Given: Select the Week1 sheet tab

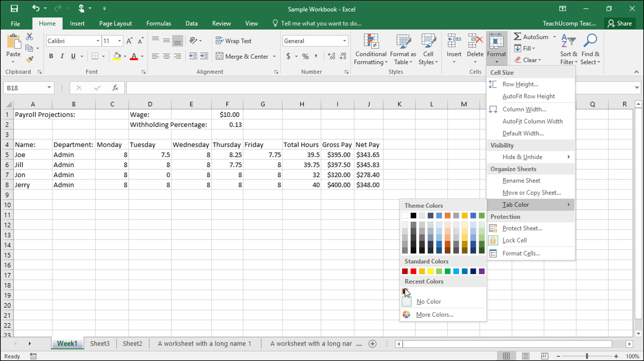Looking at the screenshot, I should [x=67, y=343].
